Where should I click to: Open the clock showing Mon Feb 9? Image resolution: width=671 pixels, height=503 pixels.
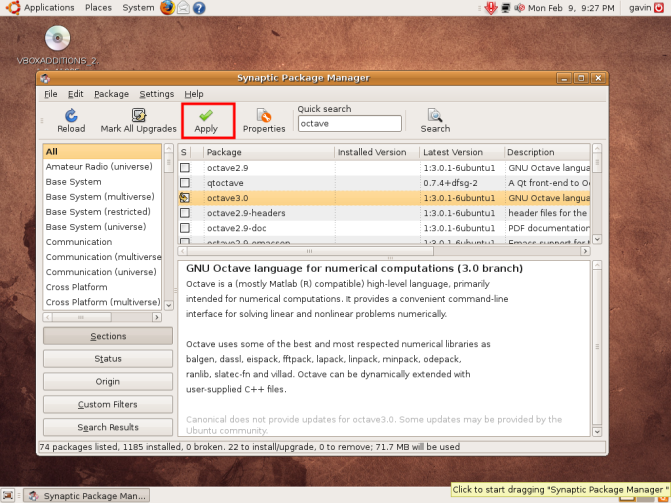571,8
